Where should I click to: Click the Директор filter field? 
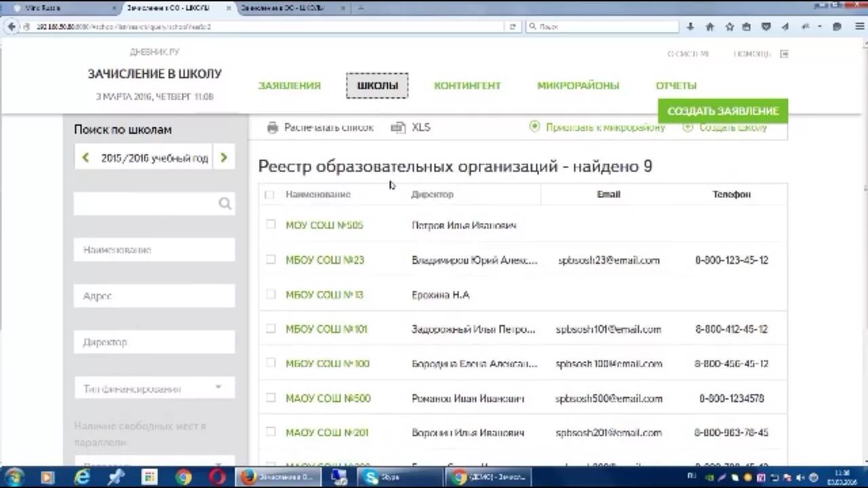click(154, 342)
